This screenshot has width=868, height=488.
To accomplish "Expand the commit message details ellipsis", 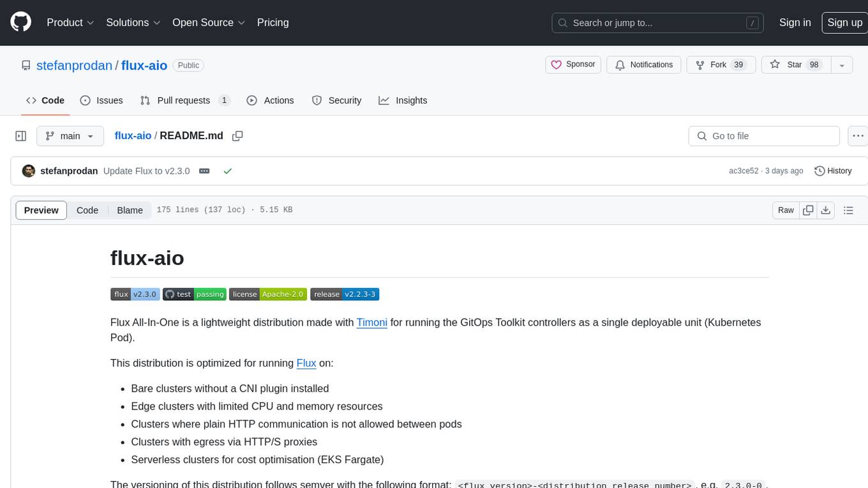I will point(204,171).
